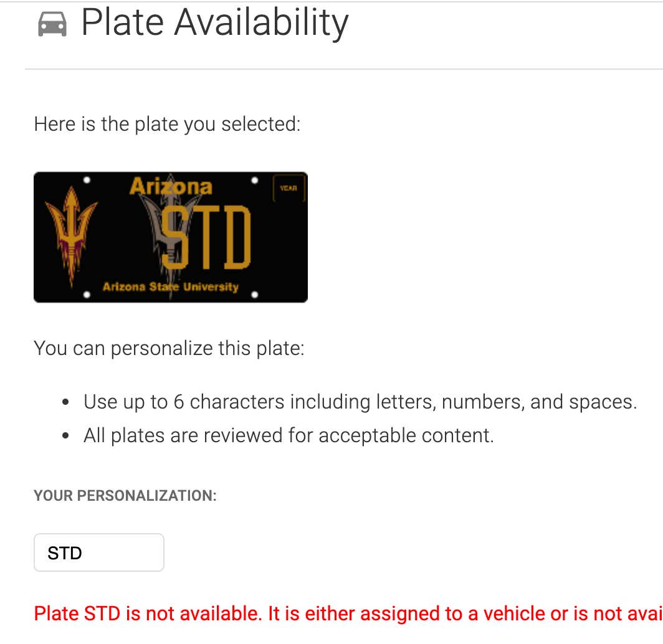Click the 'You can personalize this plate' text
Screen dimensions: 663x644
169,349
